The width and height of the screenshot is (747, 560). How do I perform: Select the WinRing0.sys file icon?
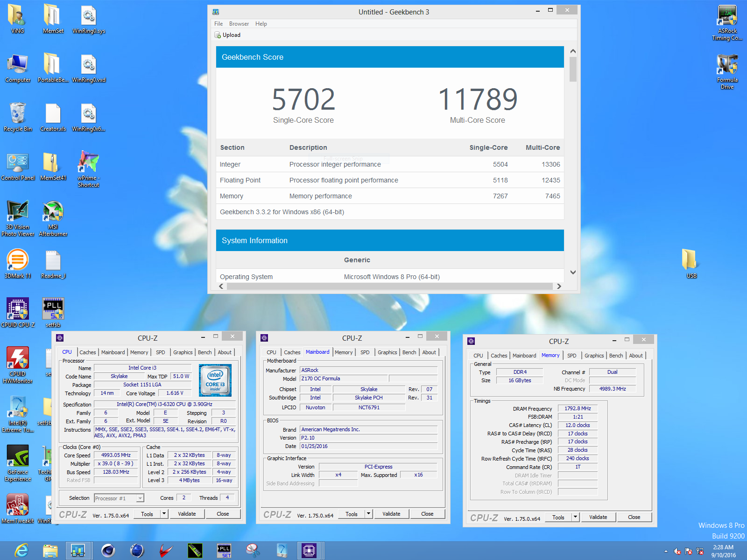[88, 19]
